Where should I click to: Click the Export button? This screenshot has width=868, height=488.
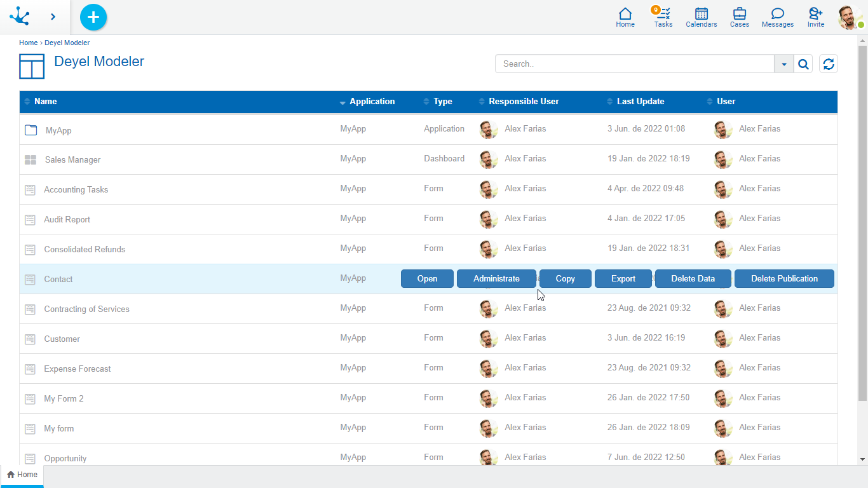tap(623, 278)
